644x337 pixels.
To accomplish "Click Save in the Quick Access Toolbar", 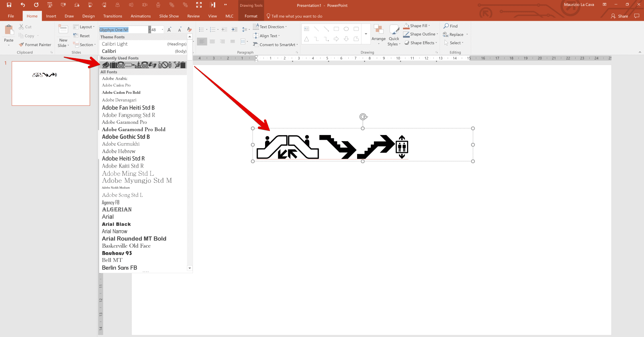I will pos(9,5).
